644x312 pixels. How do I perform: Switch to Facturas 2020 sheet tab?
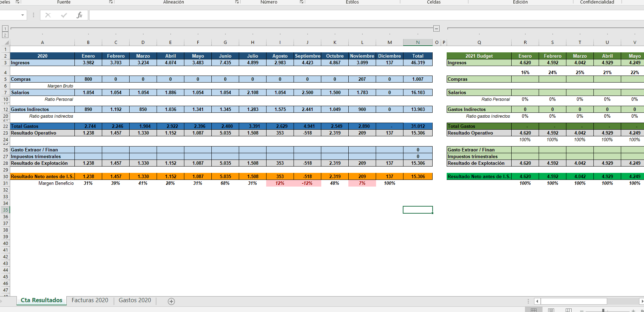[90, 300]
